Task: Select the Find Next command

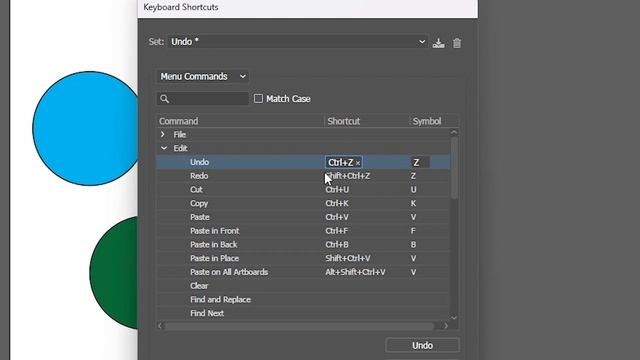Action: [303, 313]
